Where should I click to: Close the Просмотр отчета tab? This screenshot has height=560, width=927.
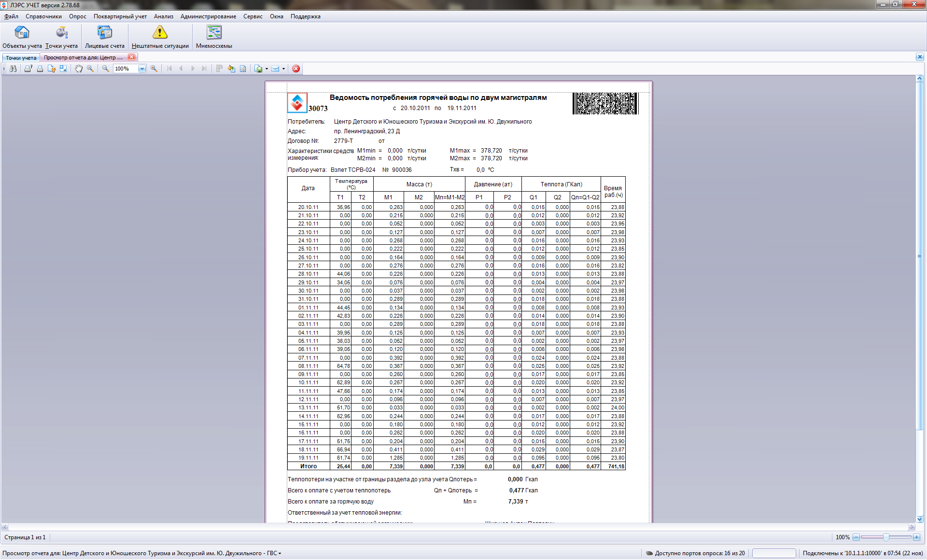(131, 57)
